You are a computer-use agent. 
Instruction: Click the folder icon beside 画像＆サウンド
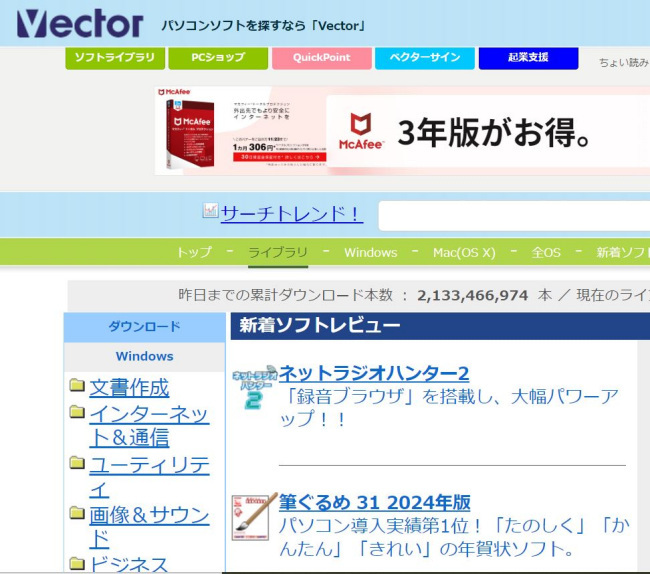pyautogui.click(x=77, y=513)
